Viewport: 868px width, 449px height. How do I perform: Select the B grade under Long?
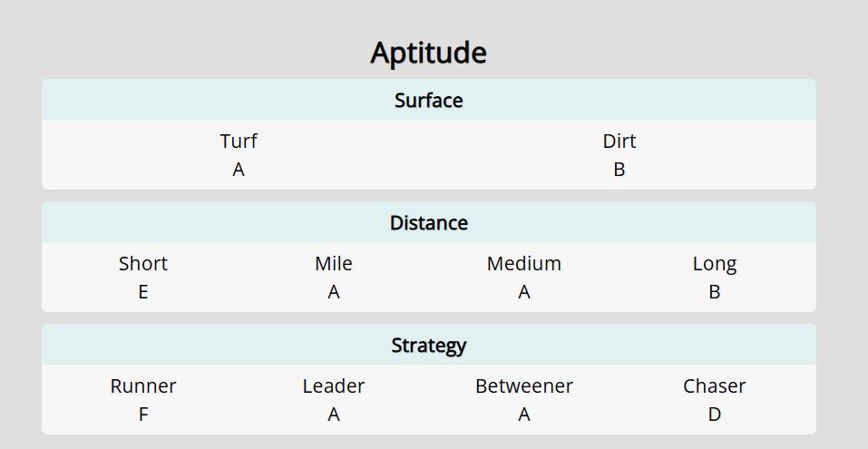click(715, 292)
